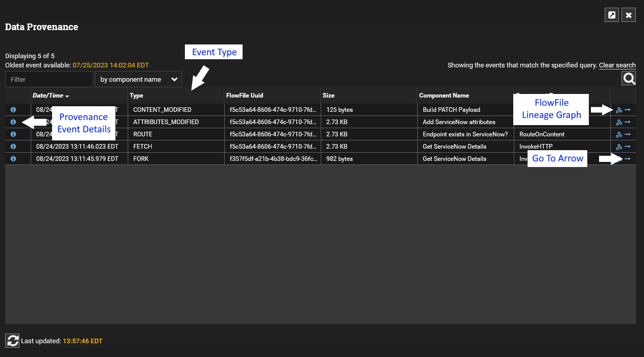Close the Data Provenance dialog
The width and height of the screenshot is (644, 357).
pyautogui.click(x=629, y=15)
